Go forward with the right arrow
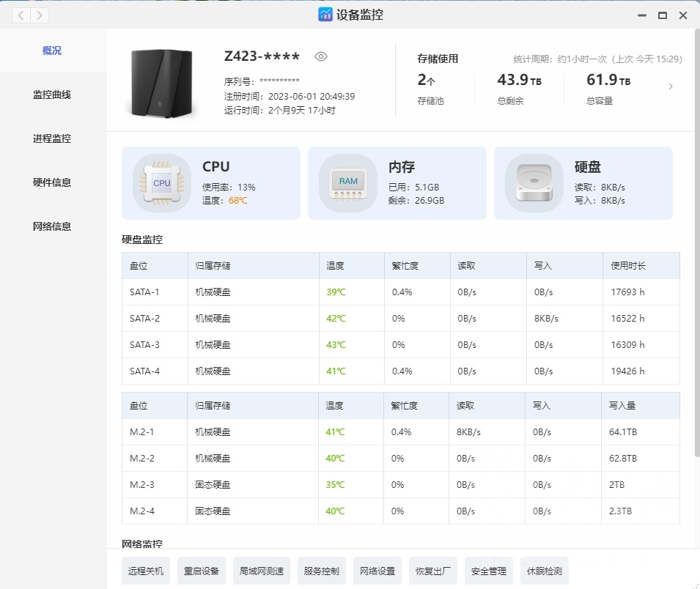 point(40,15)
